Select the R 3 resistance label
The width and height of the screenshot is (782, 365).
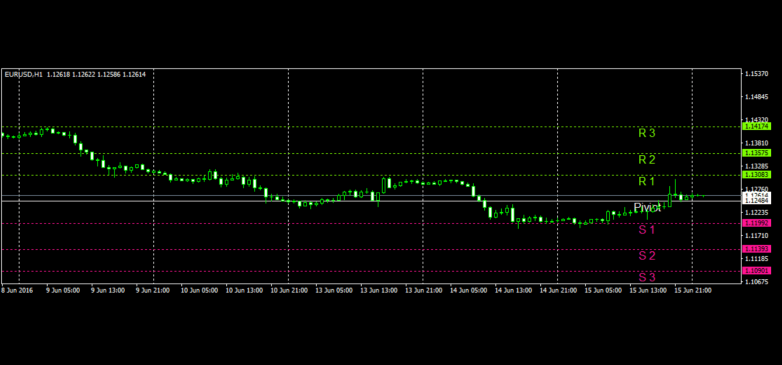point(647,133)
